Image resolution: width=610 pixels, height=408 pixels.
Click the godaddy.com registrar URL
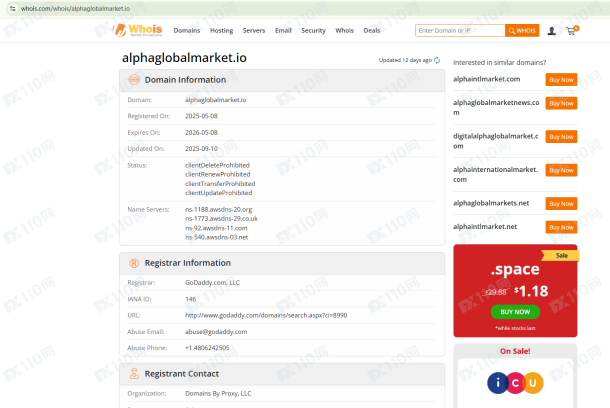[266, 315]
